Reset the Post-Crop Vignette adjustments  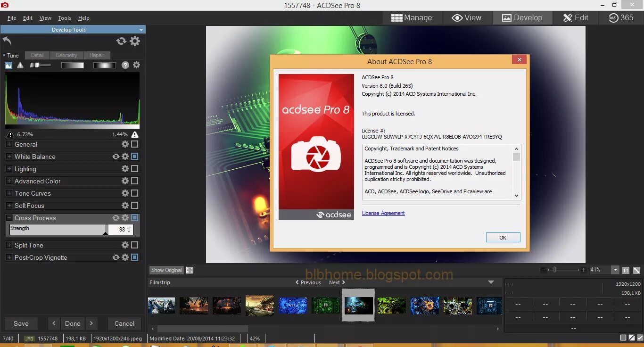click(x=116, y=257)
